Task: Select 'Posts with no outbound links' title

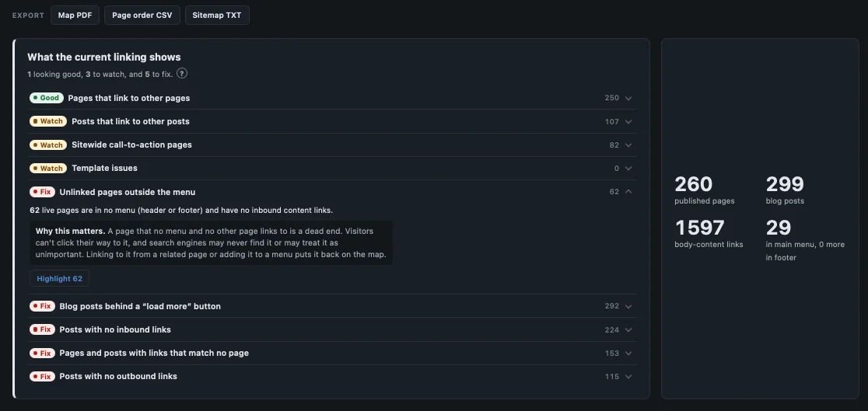Action: pyautogui.click(x=118, y=376)
